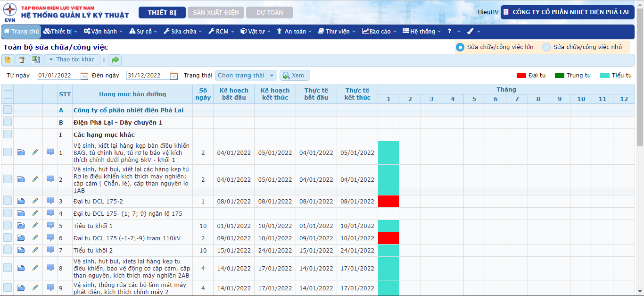Open the Thiết bị menu dropdown
The width and height of the screenshot is (644, 296).
[60, 31]
